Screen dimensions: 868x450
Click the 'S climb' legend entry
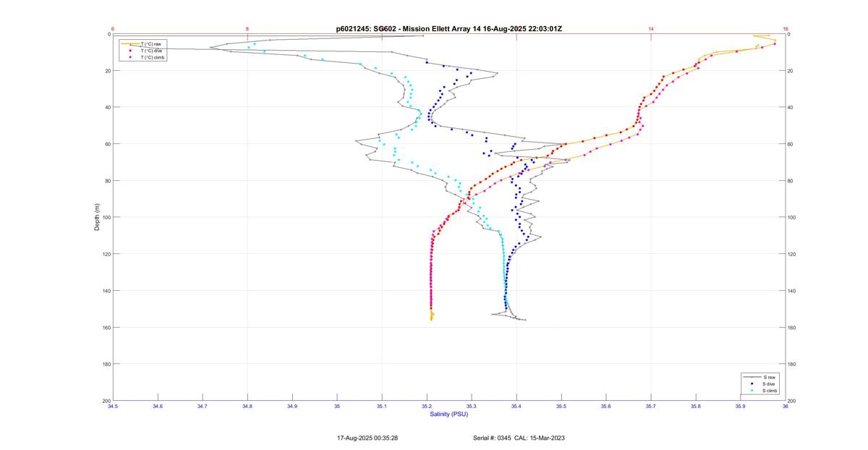point(771,390)
